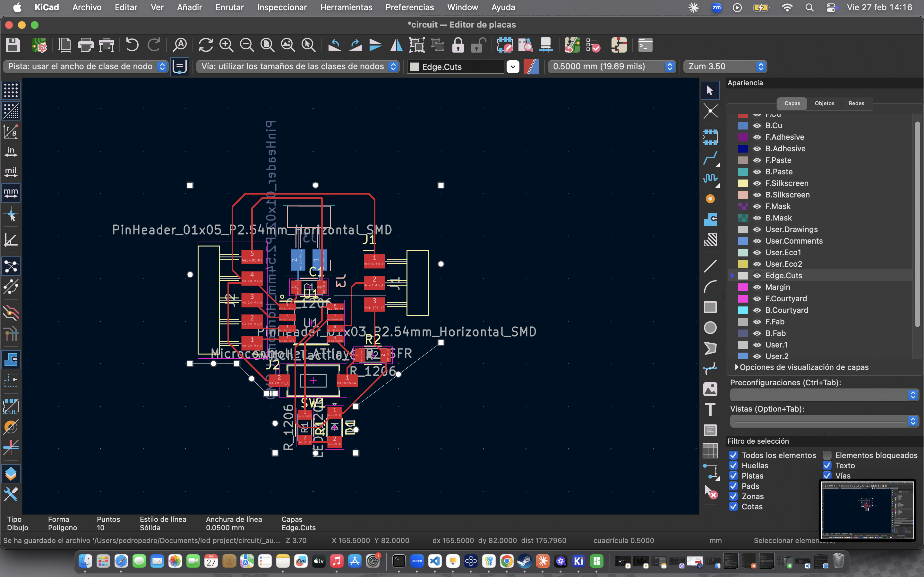This screenshot has width=924, height=577.
Task: Uncheck the Zonas selection filter
Action: pos(734,496)
